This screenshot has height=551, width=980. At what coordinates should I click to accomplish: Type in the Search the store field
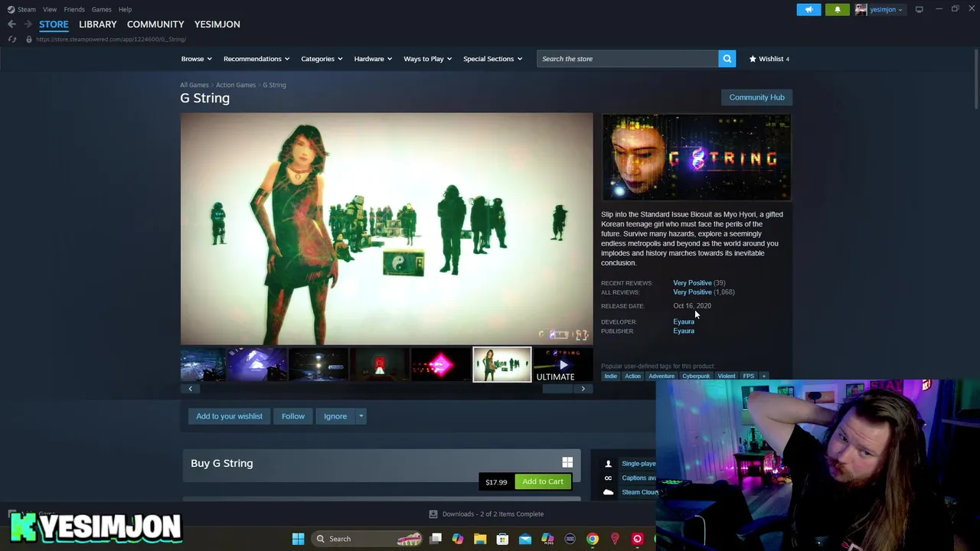[x=627, y=59]
